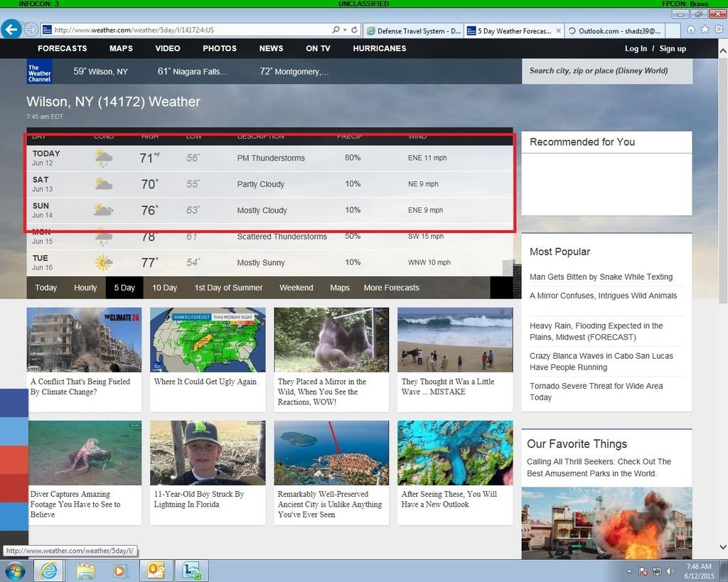Open File Explorer from the taskbar
Viewport: 728px width, 582px height.
[85, 571]
